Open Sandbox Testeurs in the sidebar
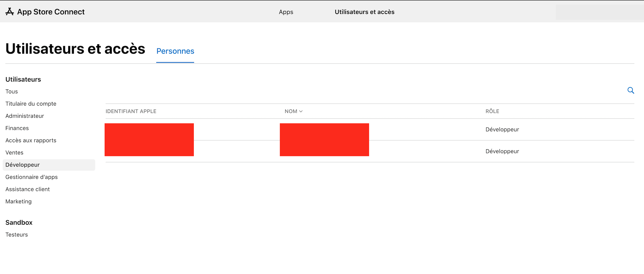Screen dimensions: 644x274 [17, 235]
